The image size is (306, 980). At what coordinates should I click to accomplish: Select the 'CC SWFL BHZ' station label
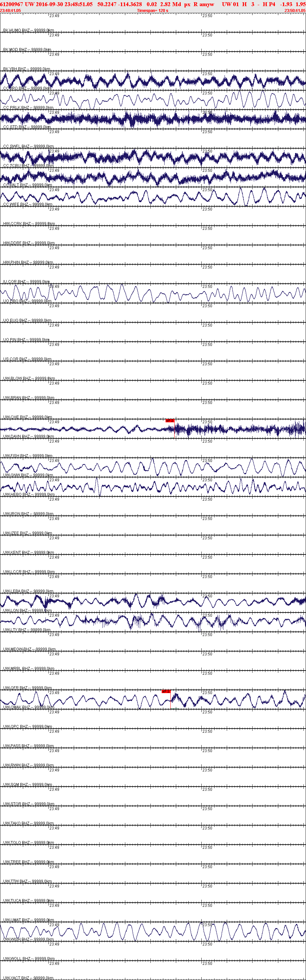(x=29, y=146)
